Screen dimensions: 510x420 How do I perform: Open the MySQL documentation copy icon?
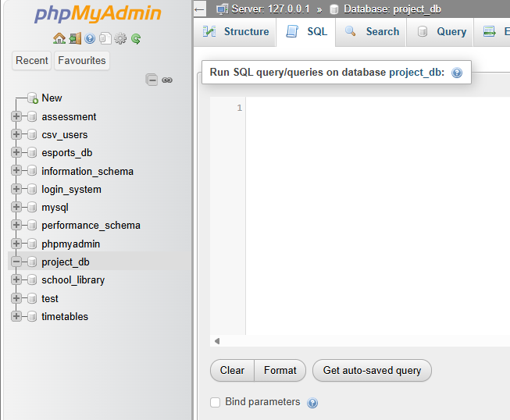tap(105, 39)
